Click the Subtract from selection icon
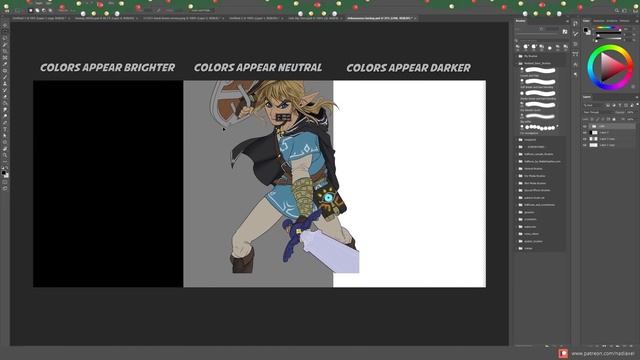 click(x=44, y=11)
